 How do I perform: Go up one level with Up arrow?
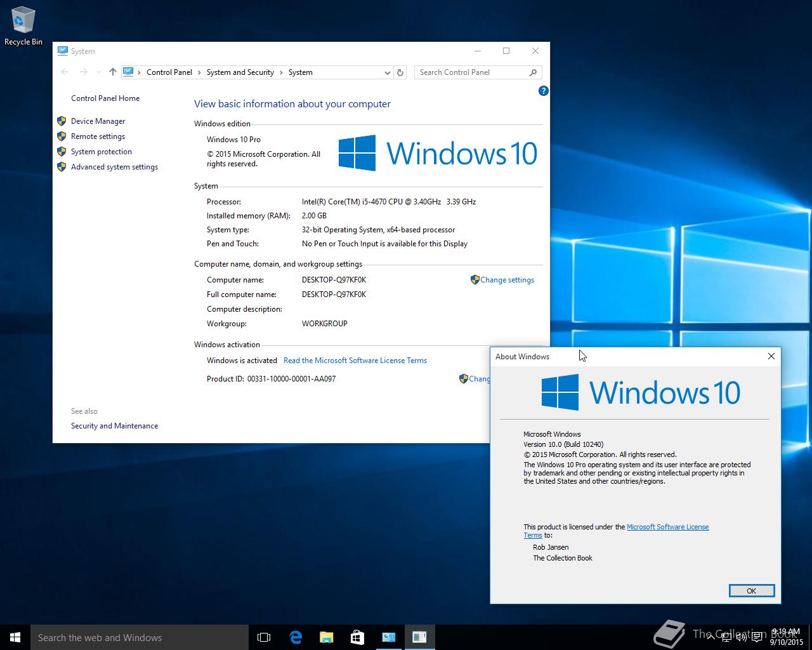113,72
